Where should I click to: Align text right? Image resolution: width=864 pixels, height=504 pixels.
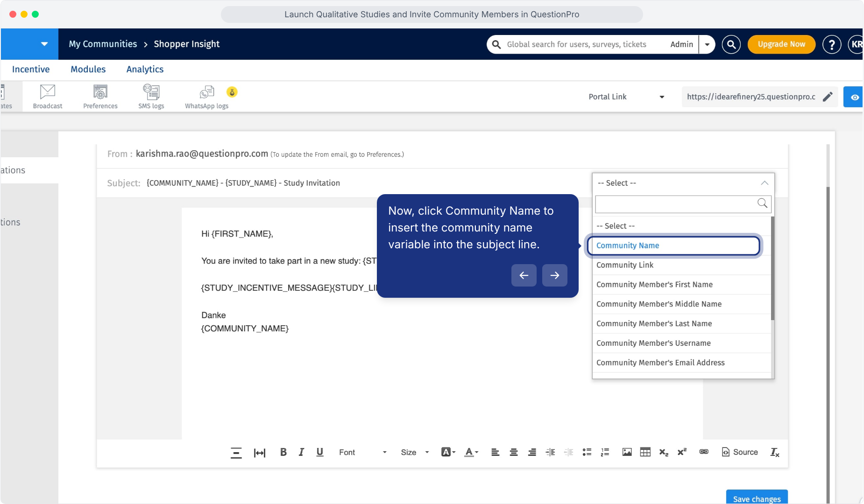point(532,452)
